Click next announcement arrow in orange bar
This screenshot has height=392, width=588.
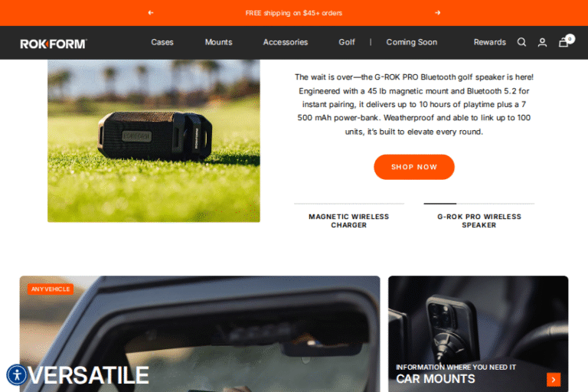pyautogui.click(x=437, y=13)
